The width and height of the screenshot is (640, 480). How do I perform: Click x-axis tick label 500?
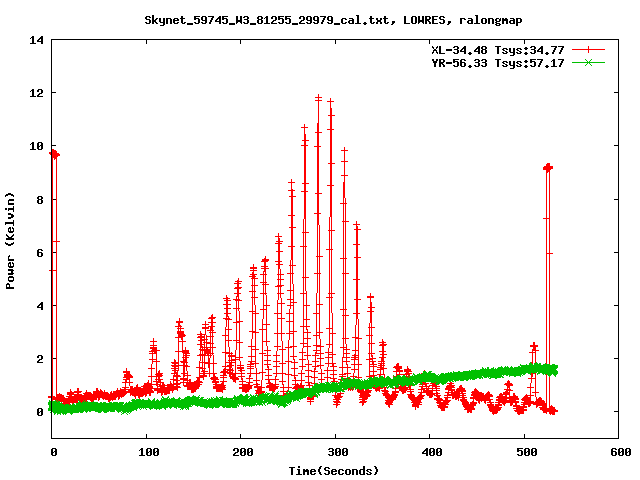(x=527, y=452)
